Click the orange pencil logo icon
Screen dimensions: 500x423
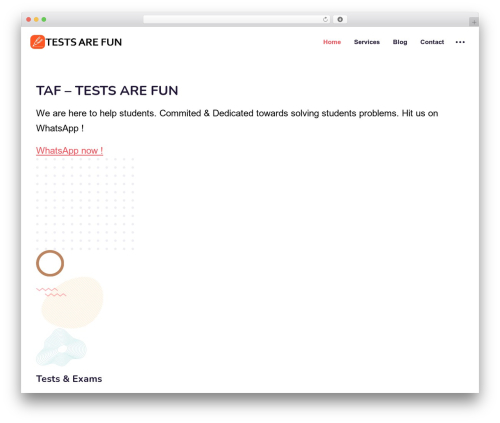click(37, 42)
